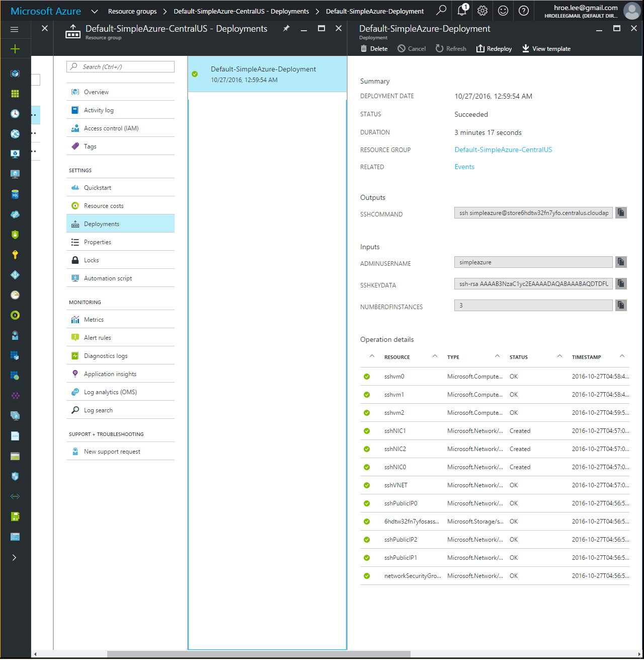Sort by STATUS column header
This screenshot has width=644, height=660.
(x=519, y=357)
